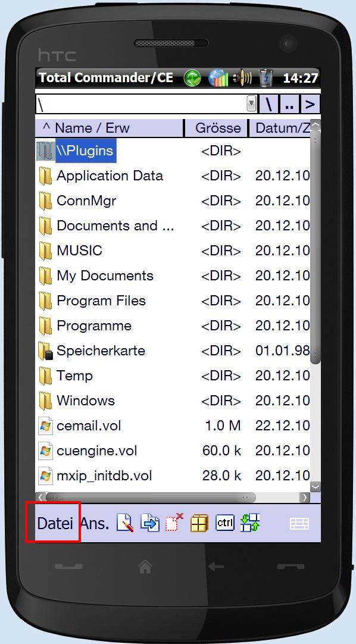Viewport: 356px width, 644px height.
Task: Click the switch panels green arrows icon
Action: click(250, 523)
